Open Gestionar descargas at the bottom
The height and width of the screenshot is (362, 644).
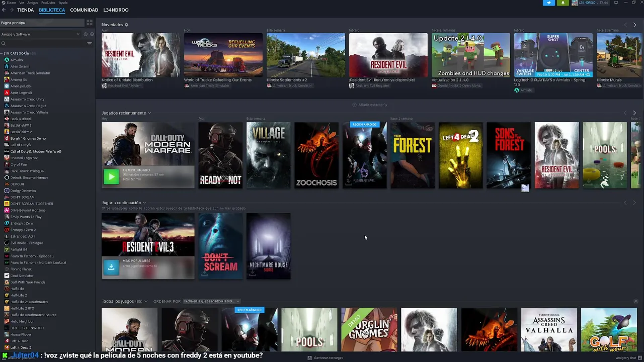(x=326, y=358)
